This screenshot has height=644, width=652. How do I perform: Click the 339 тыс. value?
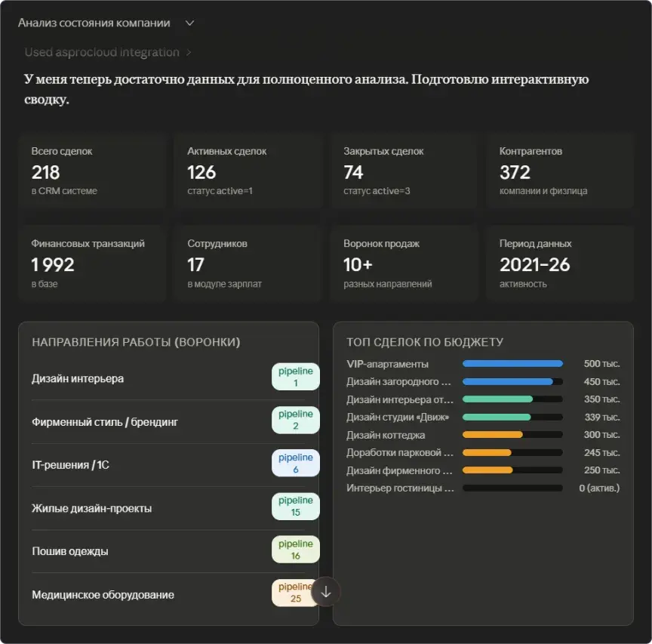[x=602, y=417]
